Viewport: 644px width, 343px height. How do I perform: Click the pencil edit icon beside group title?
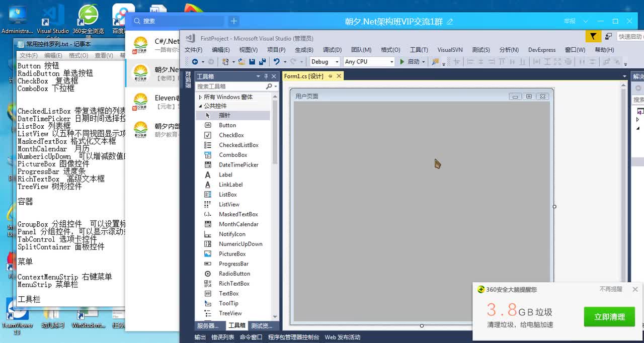[x=450, y=22]
